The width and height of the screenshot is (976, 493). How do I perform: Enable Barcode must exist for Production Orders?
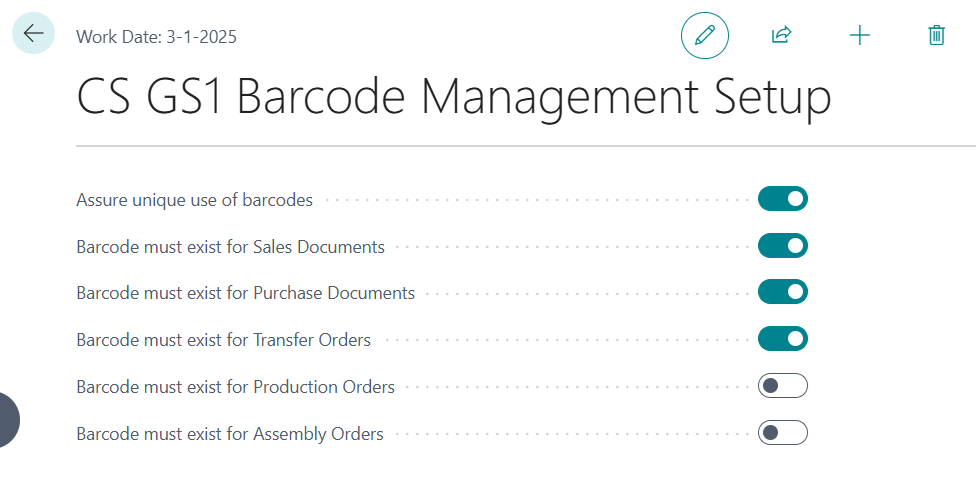(x=782, y=386)
